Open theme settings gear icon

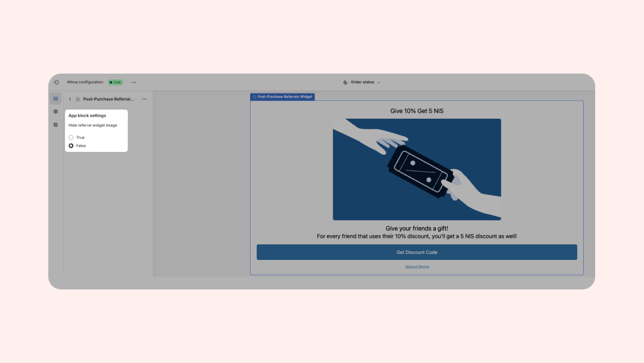tap(55, 112)
